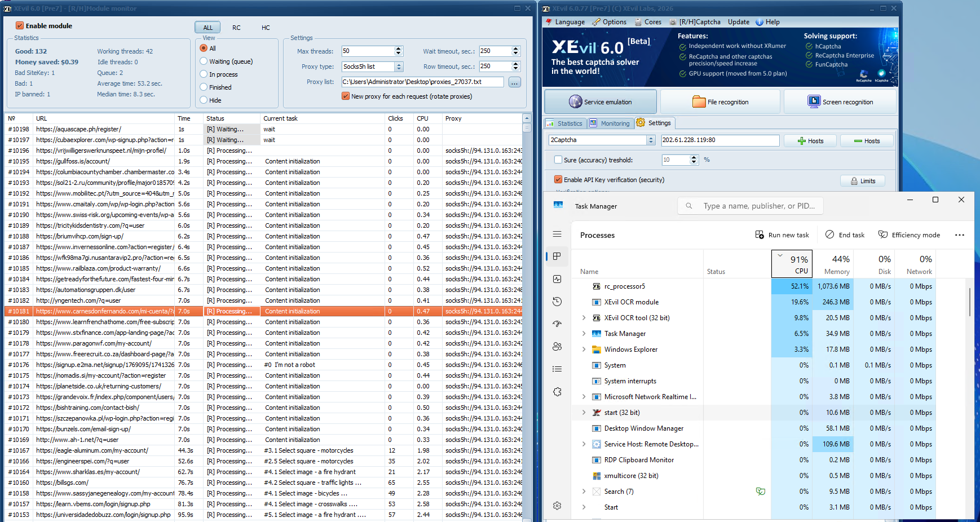Click the File recognition button
This screenshot has width=980, height=522.
[720, 102]
